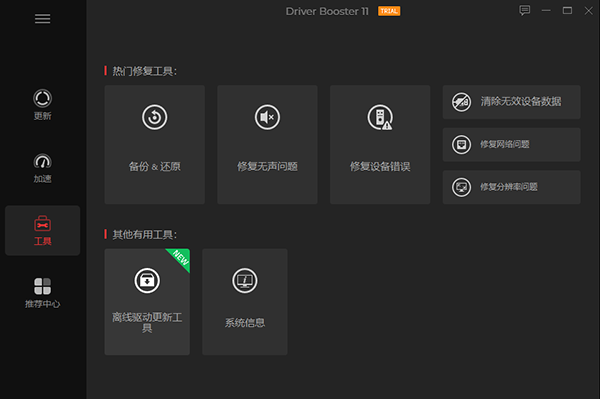Click the 系统信息 label

click(x=245, y=323)
